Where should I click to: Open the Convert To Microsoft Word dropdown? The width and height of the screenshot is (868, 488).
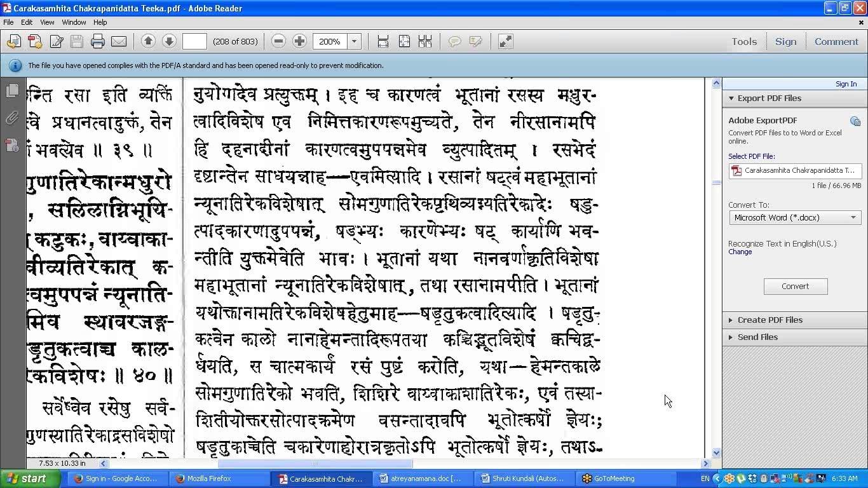(x=795, y=218)
